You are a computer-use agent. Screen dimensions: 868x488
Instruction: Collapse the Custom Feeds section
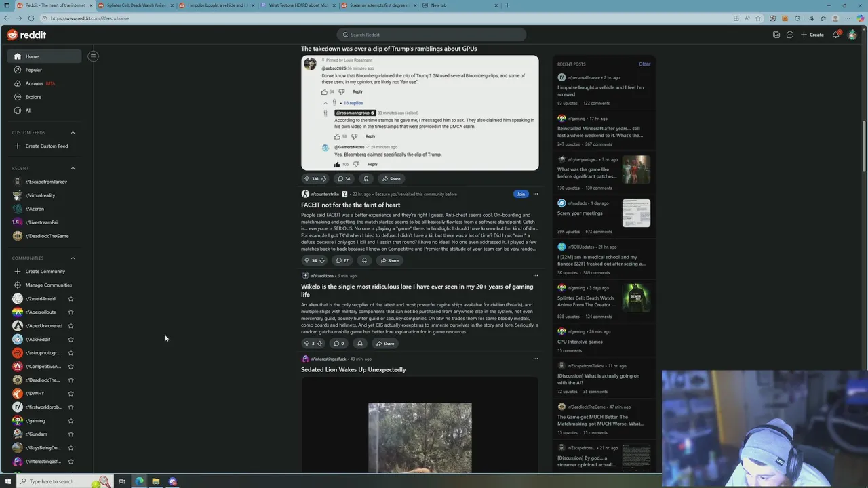pyautogui.click(x=73, y=132)
